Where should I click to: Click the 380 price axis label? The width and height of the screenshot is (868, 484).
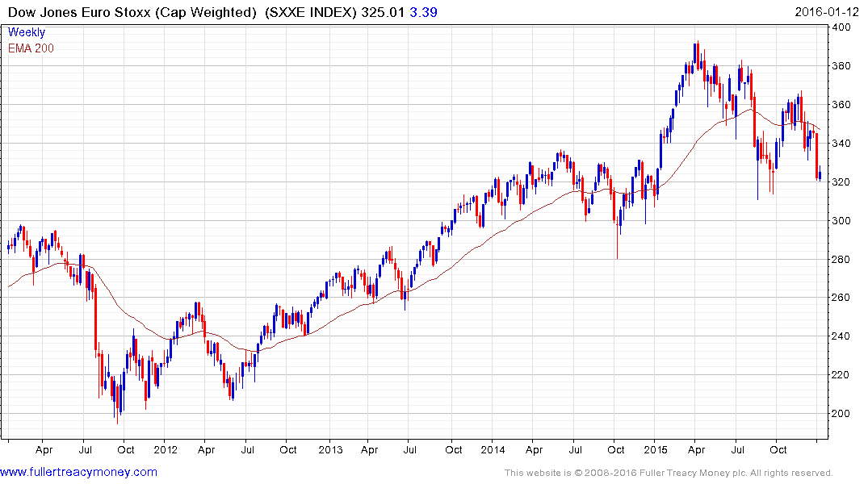point(841,66)
